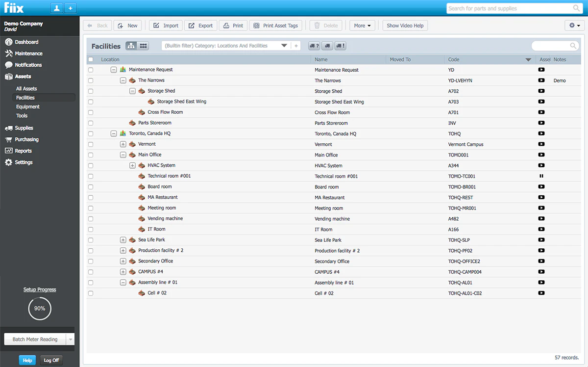The width and height of the screenshot is (588, 367).
Task: Open the user profile icon in header
Action: pyautogui.click(x=57, y=8)
